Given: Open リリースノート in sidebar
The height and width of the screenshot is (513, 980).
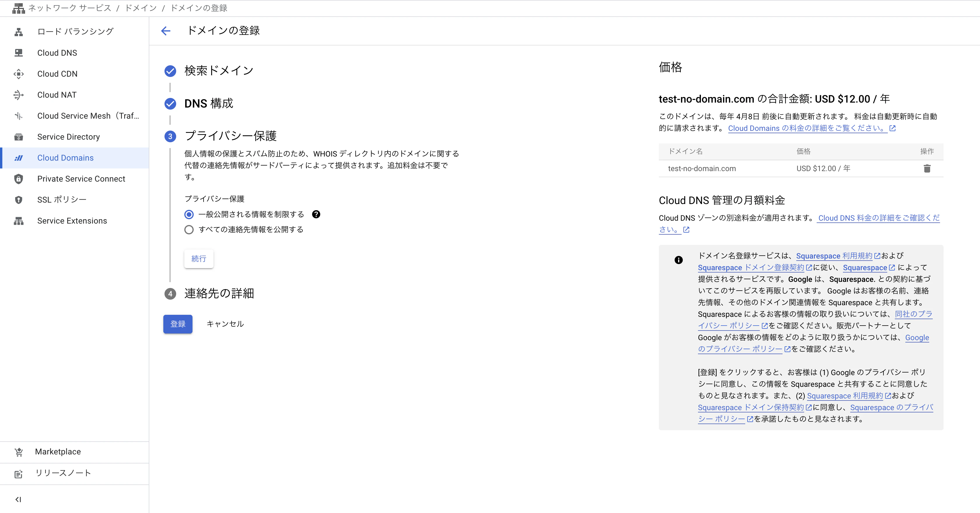Looking at the screenshot, I should tap(75, 473).
